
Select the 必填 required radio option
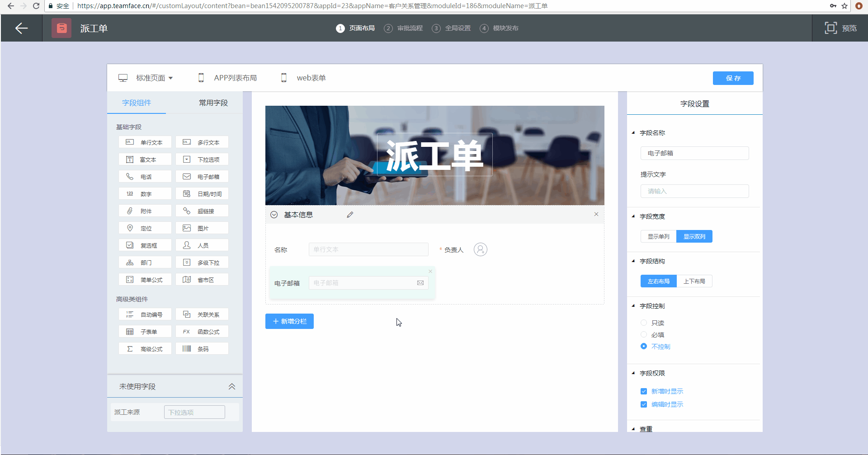click(644, 334)
